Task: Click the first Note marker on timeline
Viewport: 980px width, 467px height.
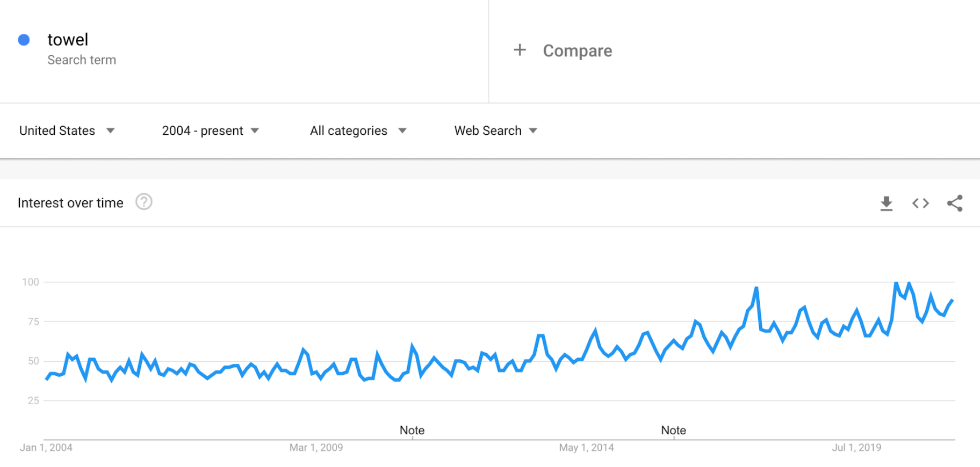Action: [x=412, y=430]
